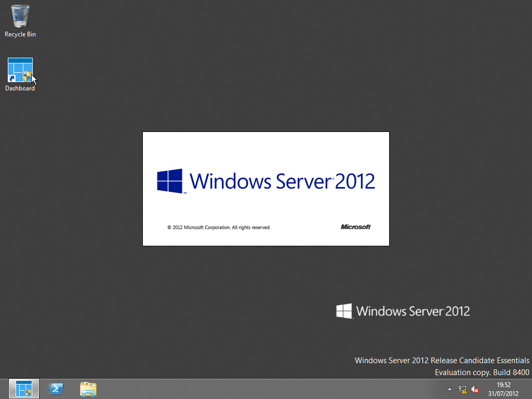Select the Dashboard desktop shortcut
The width and height of the screenshot is (532, 399).
[20, 75]
